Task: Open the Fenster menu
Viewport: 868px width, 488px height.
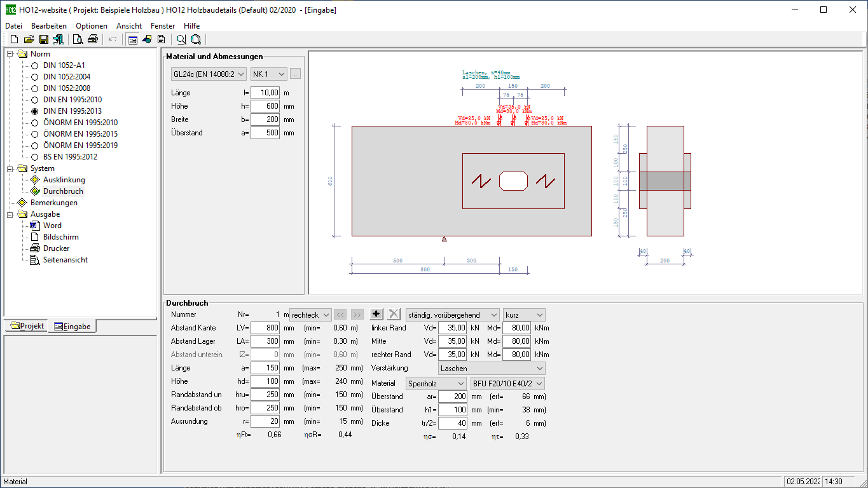Action: point(163,26)
